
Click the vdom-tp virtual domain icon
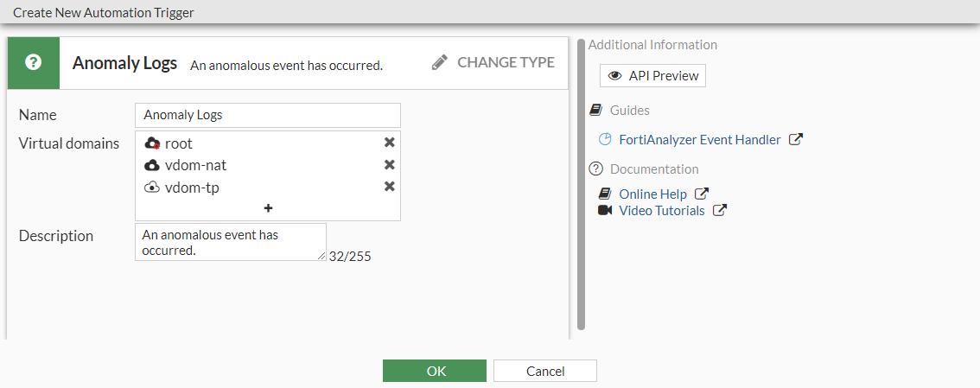(x=152, y=187)
